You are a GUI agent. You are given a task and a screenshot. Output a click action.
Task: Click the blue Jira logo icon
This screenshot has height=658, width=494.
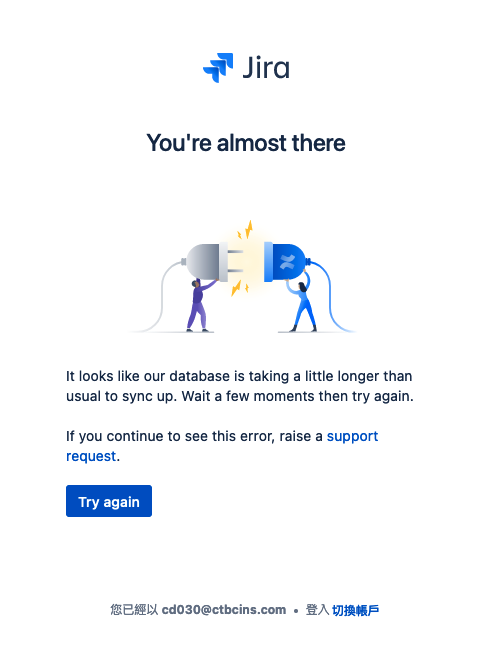pos(218,68)
